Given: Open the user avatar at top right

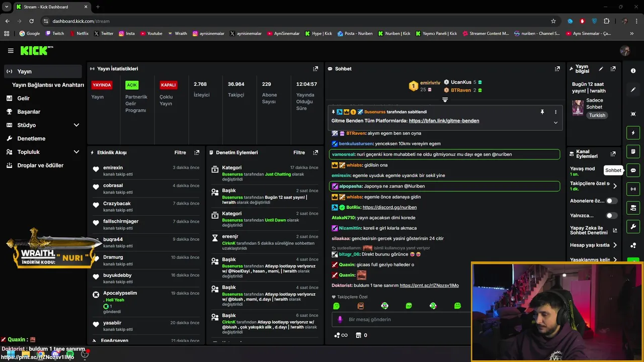Looking at the screenshot, I should tap(625, 50).
